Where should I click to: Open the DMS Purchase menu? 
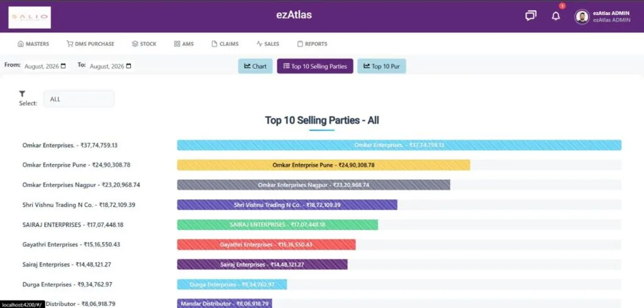(x=91, y=44)
